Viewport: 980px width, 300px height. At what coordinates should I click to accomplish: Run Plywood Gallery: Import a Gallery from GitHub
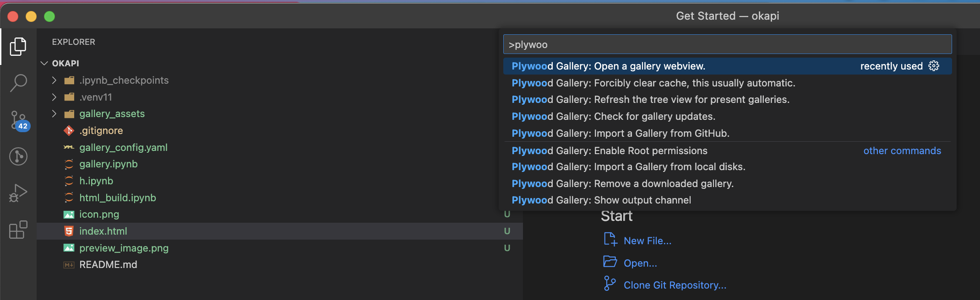tap(727, 133)
